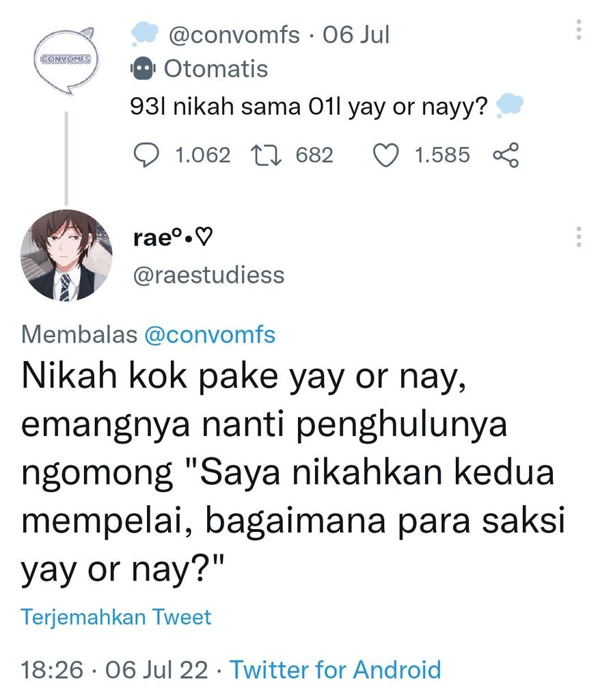Screen dimensions: 613x700
Task: Tap the heart icon showing 1.585 likes
Action: 385,155
